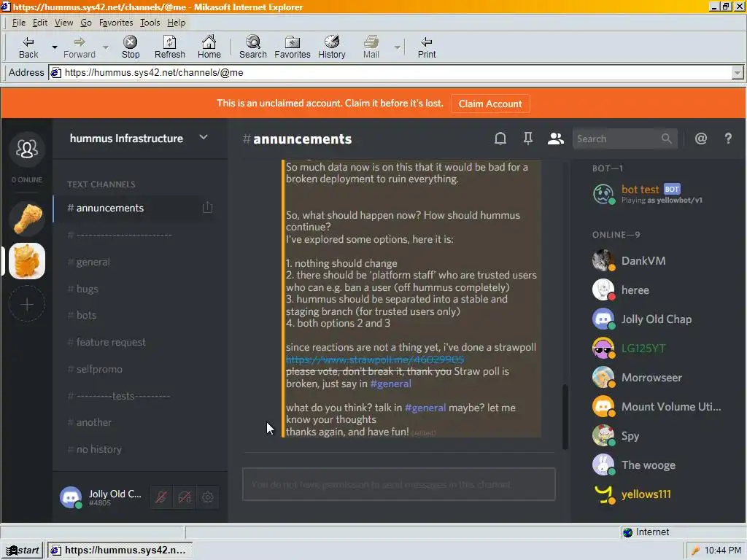The width and height of the screenshot is (747, 560).
Task: Open the History toolbar panel
Action: click(x=332, y=47)
